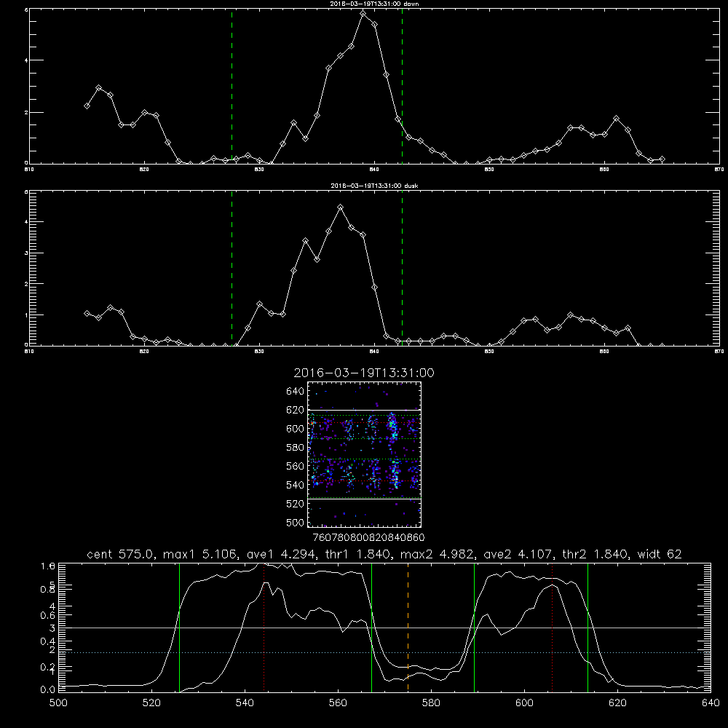Click the bottom plot x-axis label "580"
Image resolution: width=728 pixels, height=728 pixels.
tap(431, 703)
